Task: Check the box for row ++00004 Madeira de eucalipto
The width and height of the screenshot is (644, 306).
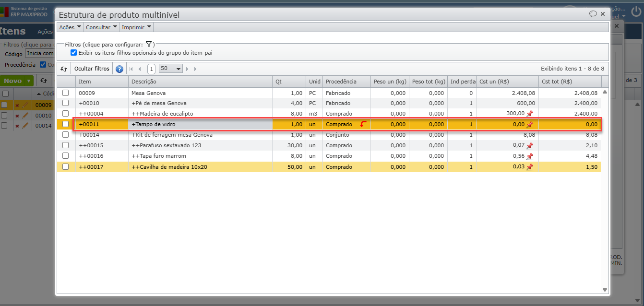Action: tap(66, 114)
